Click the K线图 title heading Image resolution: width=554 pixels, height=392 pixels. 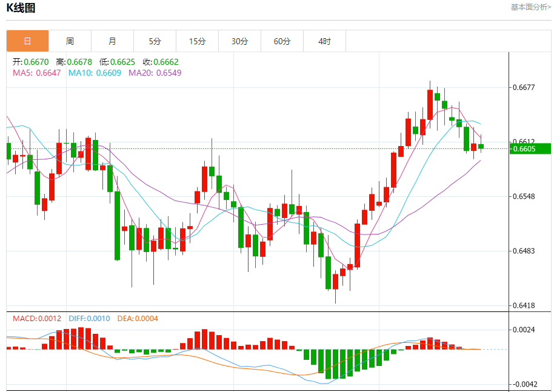click(x=21, y=8)
